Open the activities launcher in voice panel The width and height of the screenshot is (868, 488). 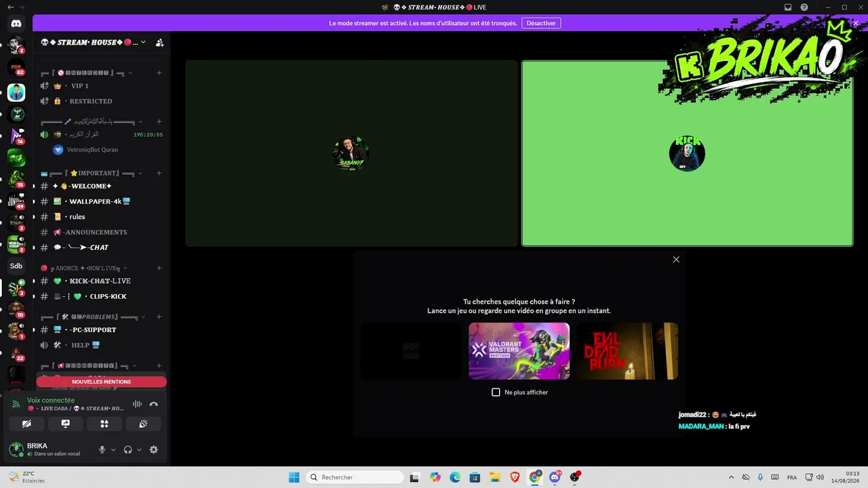tap(104, 424)
